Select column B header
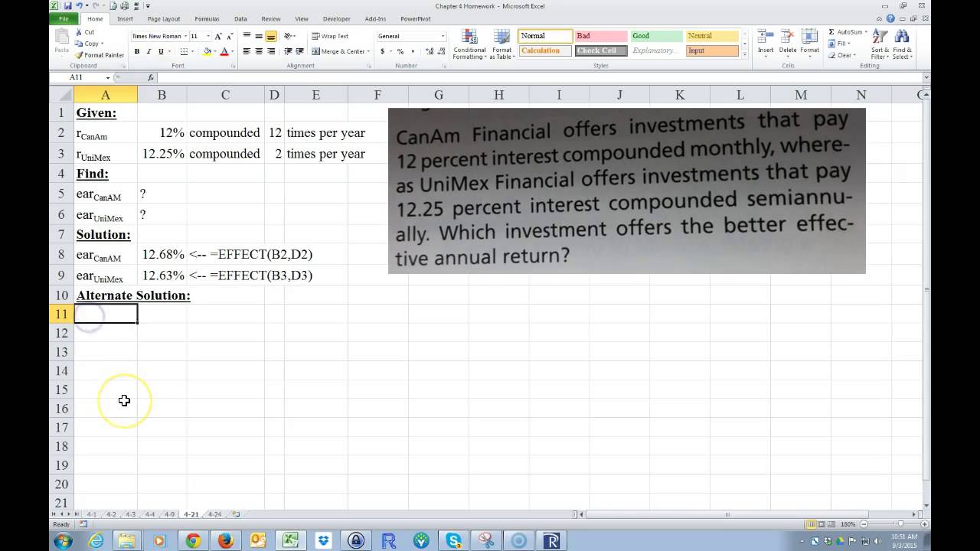Image resolution: width=980 pixels, height=551 pixels. pyautogui.click(x=162, y=95)
